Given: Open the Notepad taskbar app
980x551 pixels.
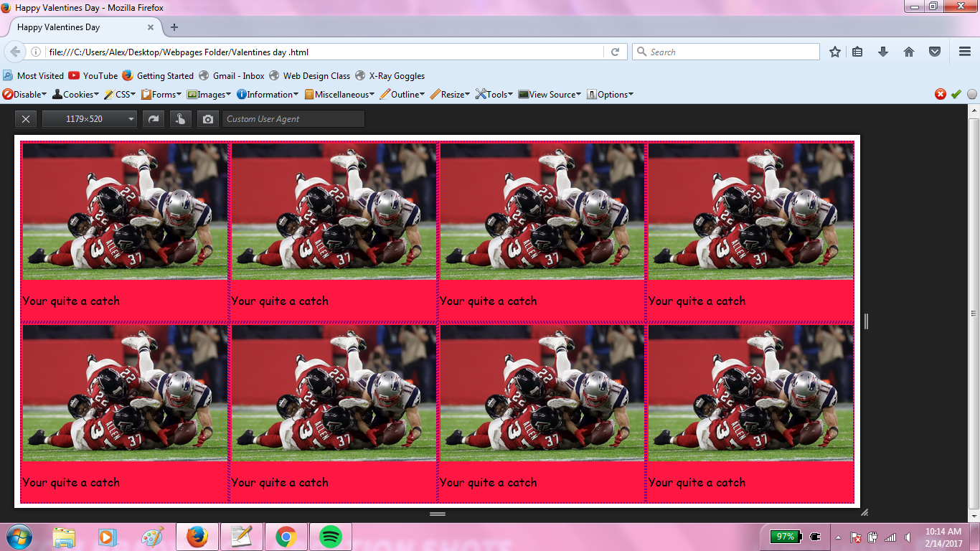Looking at the screenshot, I should tap(241, 537).
